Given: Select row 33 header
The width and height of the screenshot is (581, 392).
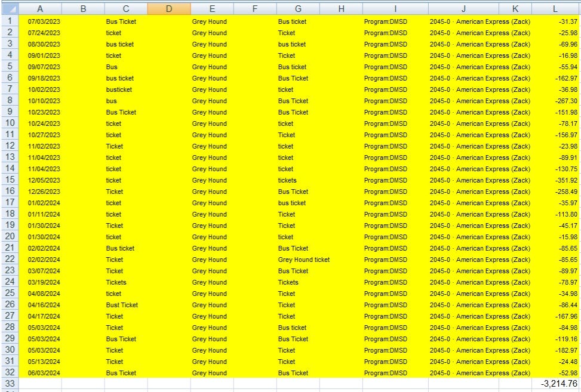Looking at the screenshot, I should tap(10, 384).
